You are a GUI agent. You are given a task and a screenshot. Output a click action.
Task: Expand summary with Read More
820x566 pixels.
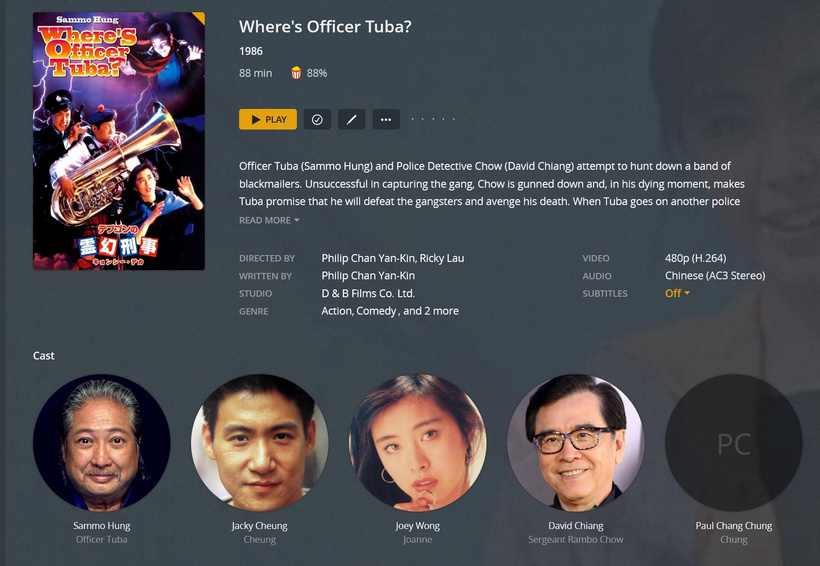[x=269, y=220]
